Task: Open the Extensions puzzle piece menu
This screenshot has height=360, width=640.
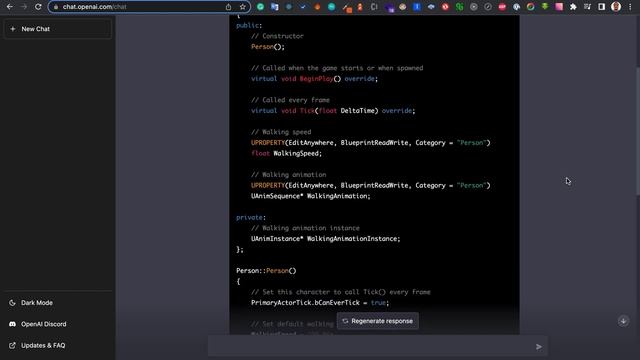Action: [x=573, y=7]
